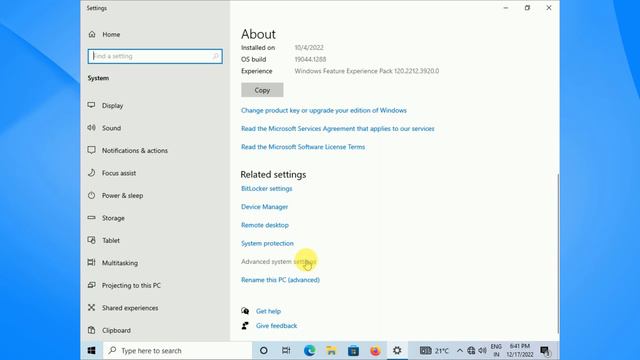Focus the Find a setting search box
The width and height of the screenshot is (640, 360).
pos(155,56)
